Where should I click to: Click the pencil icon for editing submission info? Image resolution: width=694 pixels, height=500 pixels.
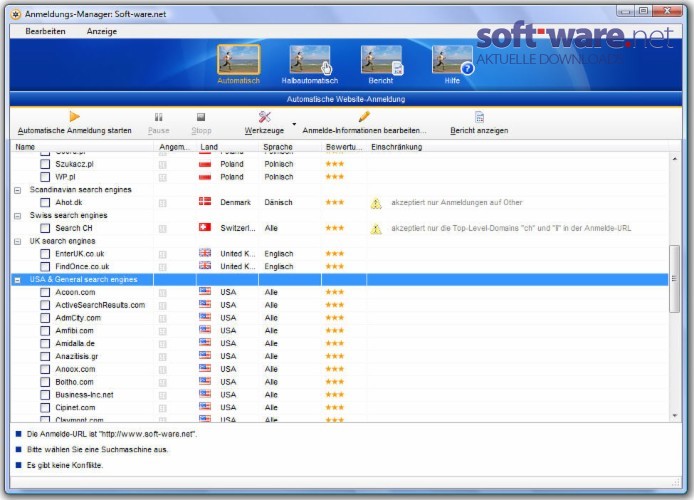tap(364, 116)
